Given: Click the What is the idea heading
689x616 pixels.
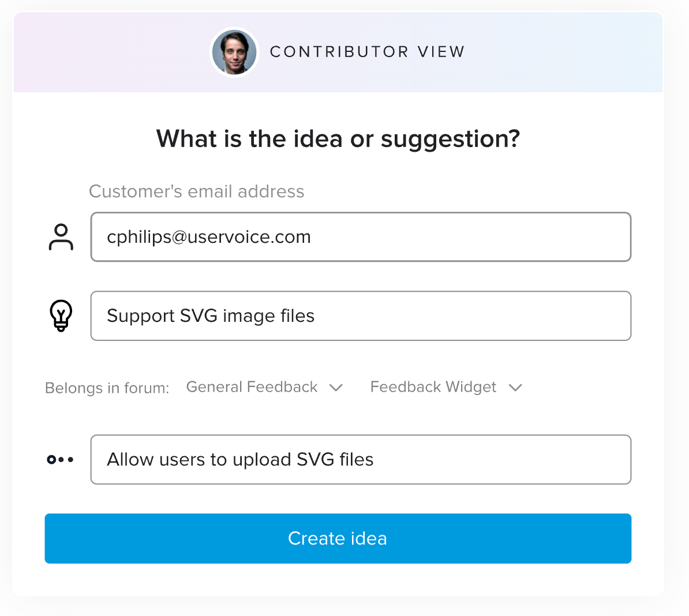Looking at the screenshot, I should [x=338, y=139].
